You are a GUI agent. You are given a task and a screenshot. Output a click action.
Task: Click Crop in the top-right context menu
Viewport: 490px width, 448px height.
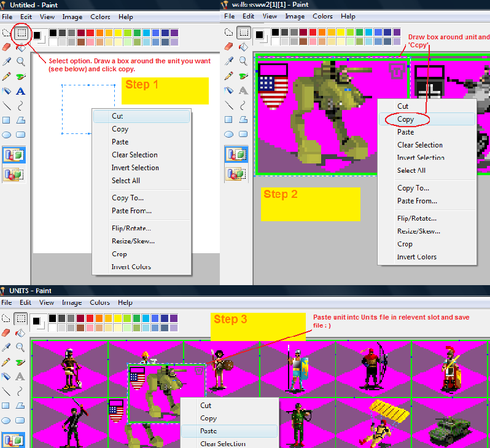click(405, 244)
